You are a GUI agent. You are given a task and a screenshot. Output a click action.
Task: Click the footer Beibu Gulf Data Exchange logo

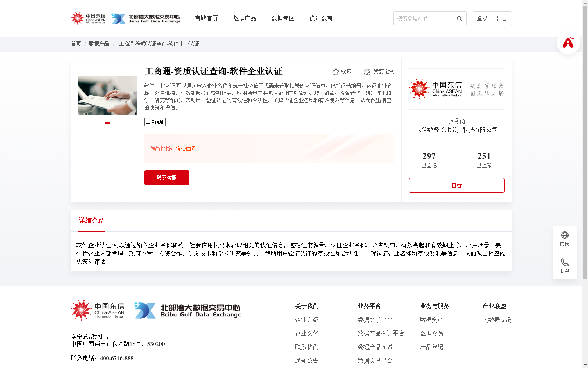tap(187, 311)
